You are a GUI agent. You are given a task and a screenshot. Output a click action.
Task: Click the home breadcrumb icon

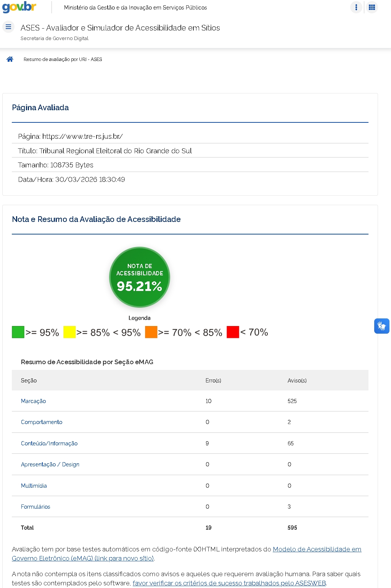(10, 59)
